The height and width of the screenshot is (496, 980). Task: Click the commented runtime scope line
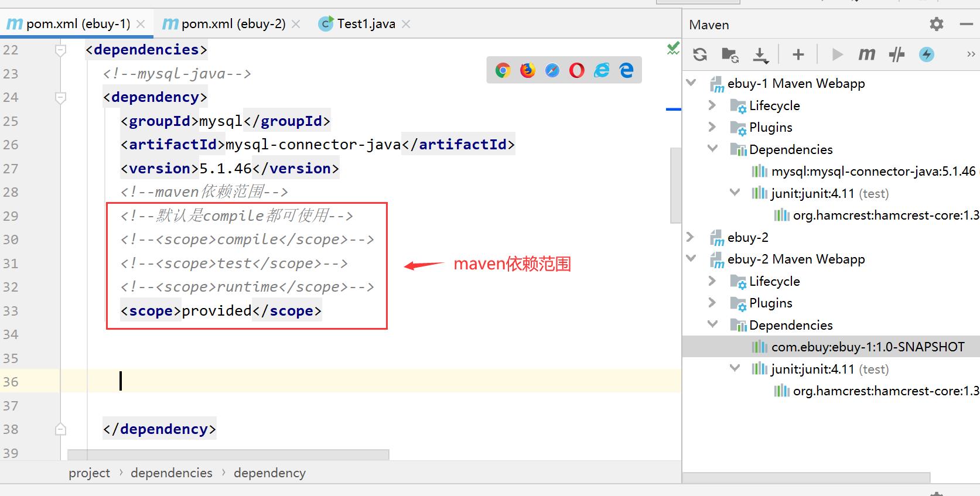[247, 286]
